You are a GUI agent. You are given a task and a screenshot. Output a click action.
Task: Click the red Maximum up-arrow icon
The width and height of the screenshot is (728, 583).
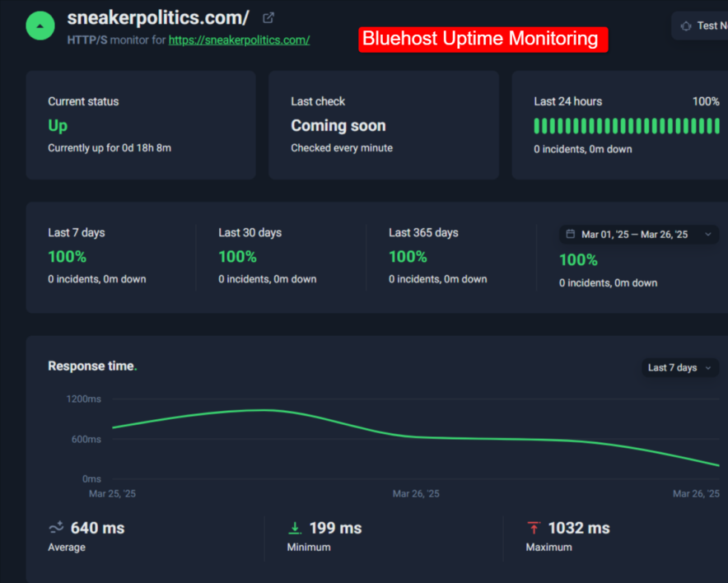point(534,528)
